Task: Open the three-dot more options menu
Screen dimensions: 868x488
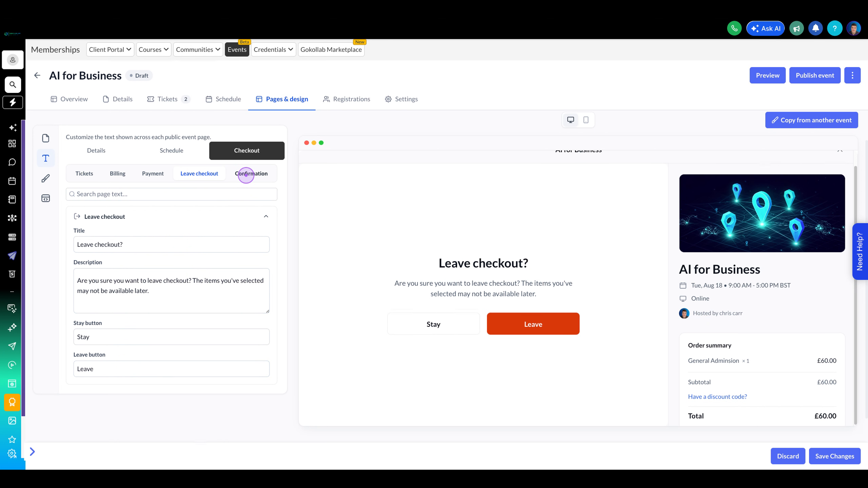Action: click(x=852, y=75)
